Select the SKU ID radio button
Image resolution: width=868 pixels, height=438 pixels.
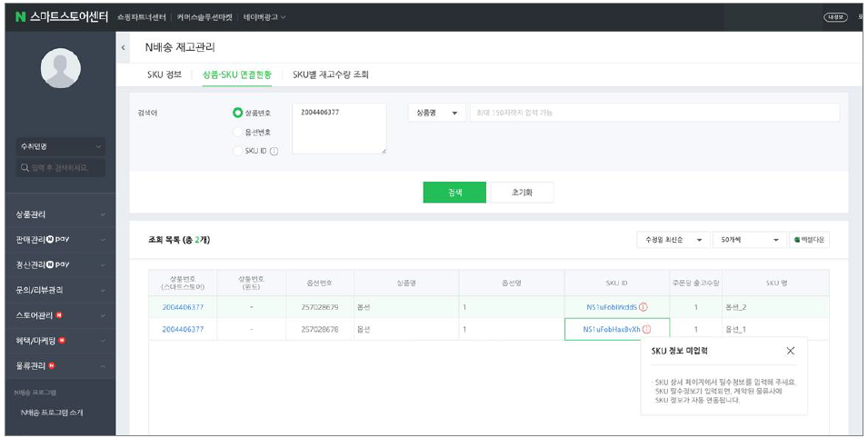click(x=238, y=151)
